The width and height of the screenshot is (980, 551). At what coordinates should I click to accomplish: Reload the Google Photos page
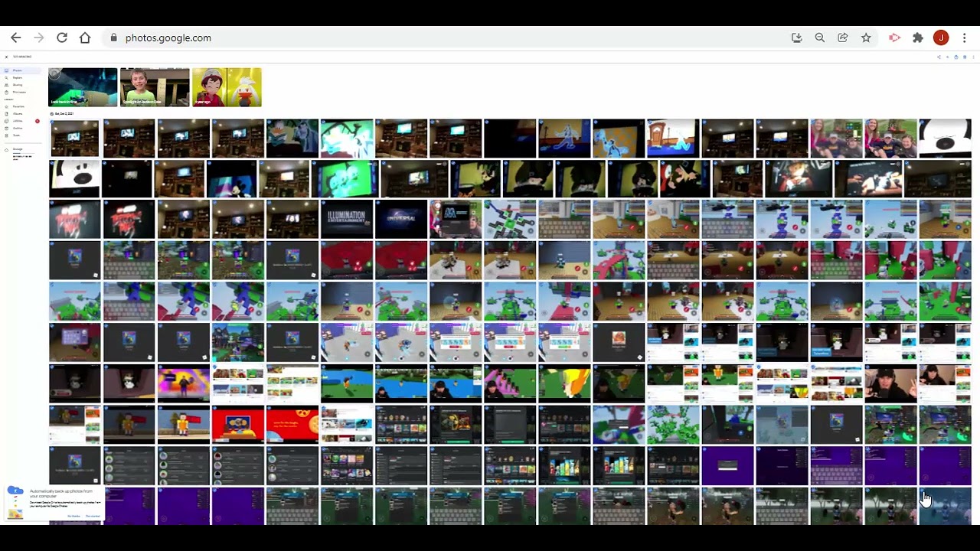tap(62, 37)
